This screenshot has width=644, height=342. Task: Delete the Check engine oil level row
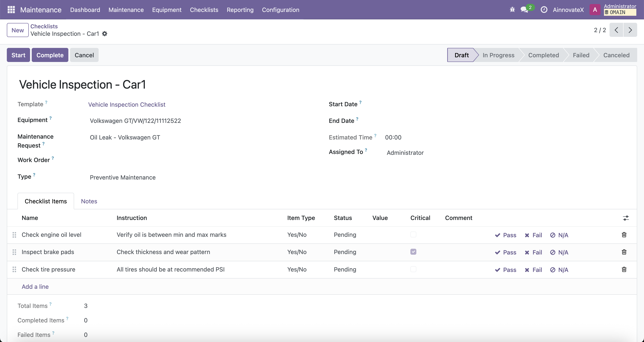point(624,234)
